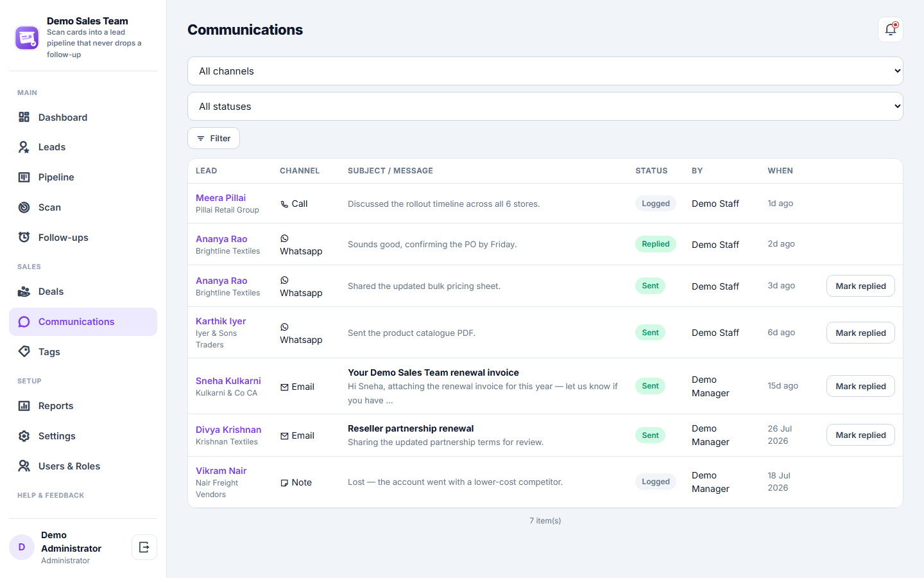Mark Karthik Iyer's message as replied
Image resolution: width=924 pixels, height=578 pixels.
tap(860, 333)
